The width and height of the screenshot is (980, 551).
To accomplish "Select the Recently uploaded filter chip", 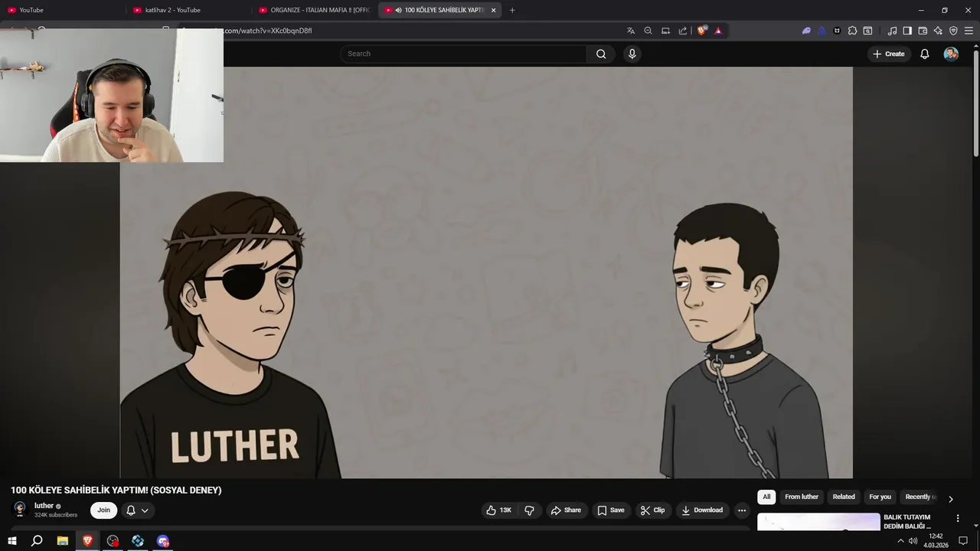I will coord(920,497).
